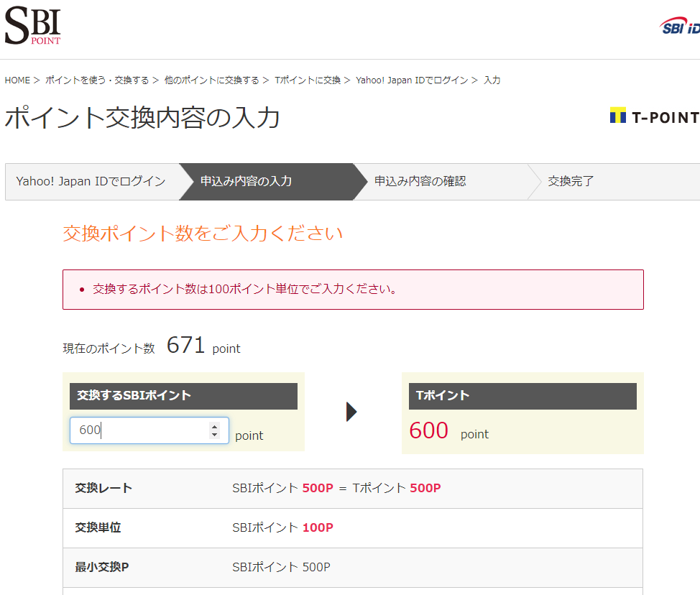Open ポイントを使う・交換する breadcrumb link
700x595 pixels.
click(x=97, y=80)
